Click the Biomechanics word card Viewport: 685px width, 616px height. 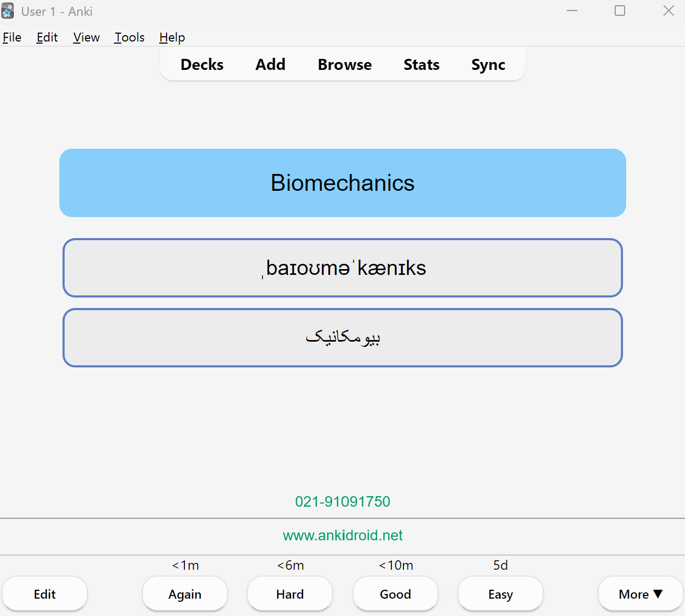pyautogui.click(x=342, y=183)
